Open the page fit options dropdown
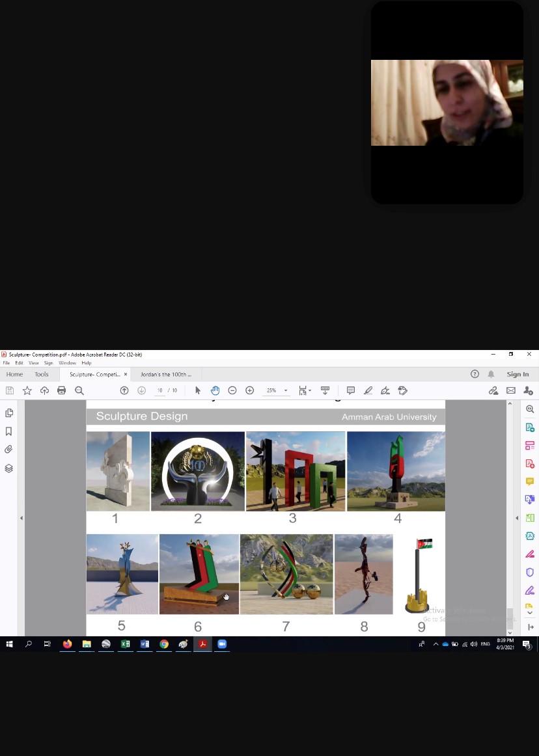Image resolution: width=539 pixels, height=756 pixels. click(304, 390)
